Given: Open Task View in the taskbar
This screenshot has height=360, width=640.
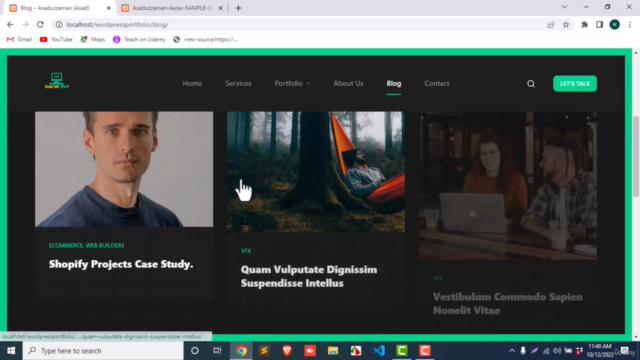Looking at the screenshot, I should tap(217, 351).
